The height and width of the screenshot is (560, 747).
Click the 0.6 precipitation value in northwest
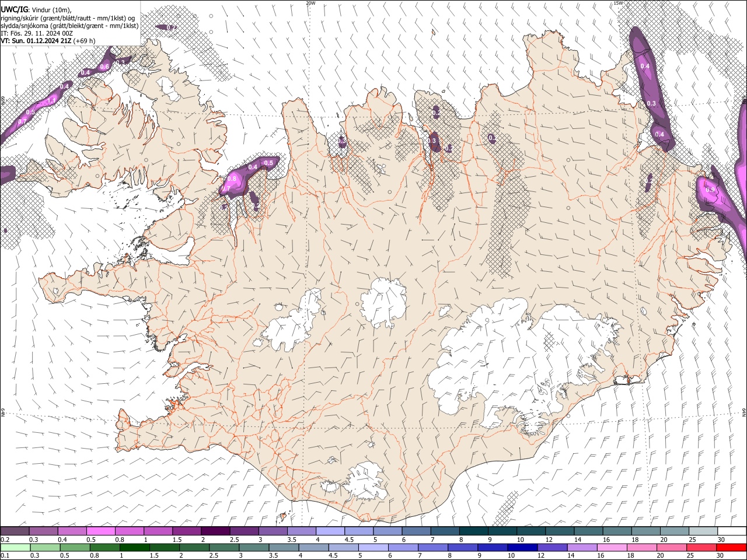[x=104, y=66]
